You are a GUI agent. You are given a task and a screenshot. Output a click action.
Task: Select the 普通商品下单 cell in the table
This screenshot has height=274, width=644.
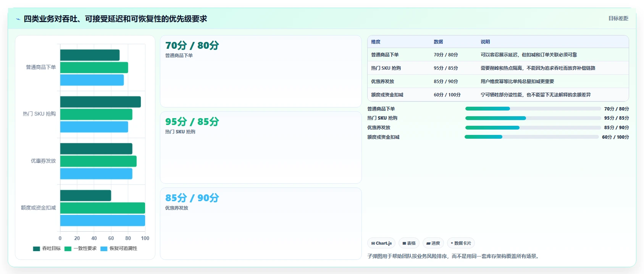[x=385, y=55]
